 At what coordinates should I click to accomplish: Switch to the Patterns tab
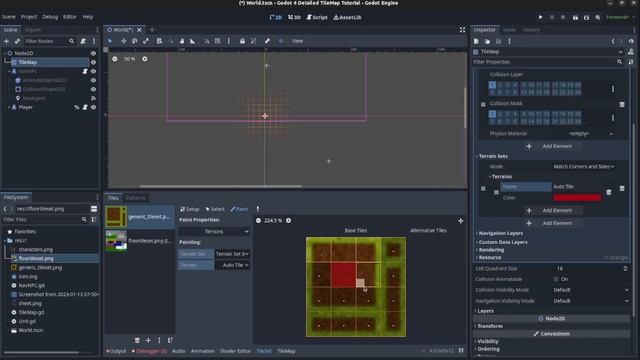pos(136,198)
